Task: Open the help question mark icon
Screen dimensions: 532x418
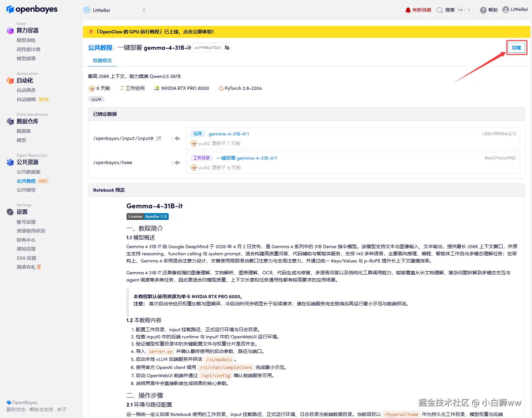Action: click(483, 10)
